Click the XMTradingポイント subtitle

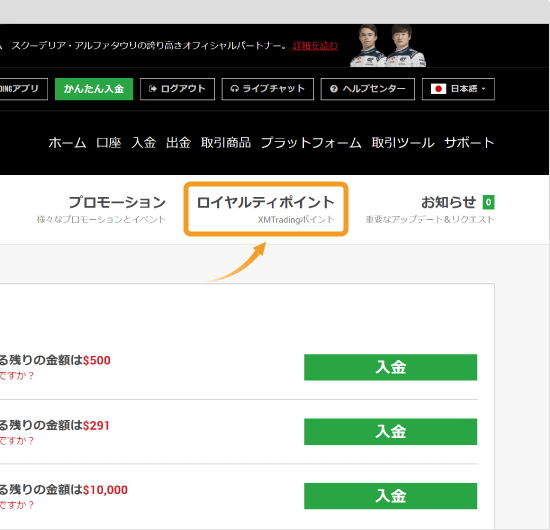point(296,220)
